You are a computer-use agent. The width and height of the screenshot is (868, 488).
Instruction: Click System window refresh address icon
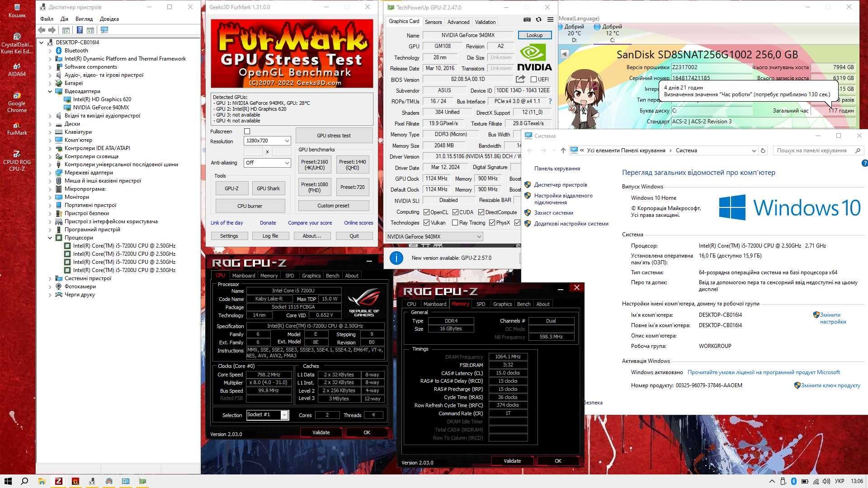pyautogui.click(x=763, y=150)
